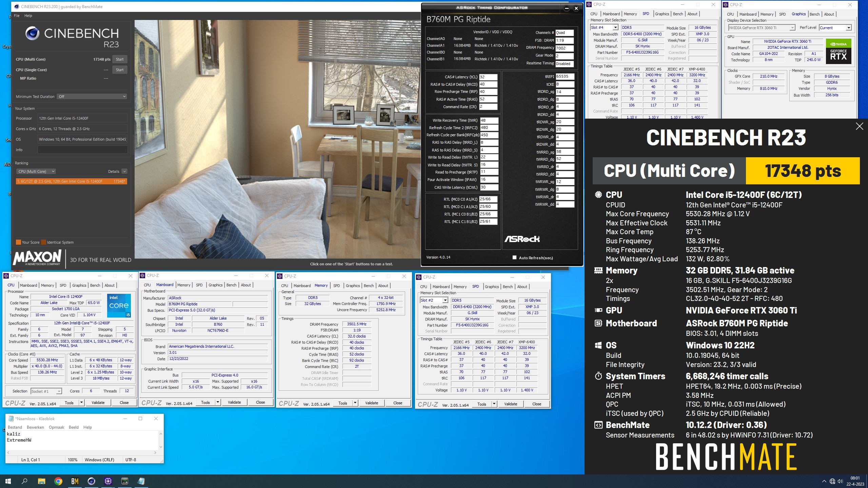Screen dimensions: 868x488
Task: Open taskbar search magnifier
Action: (24, 481)
